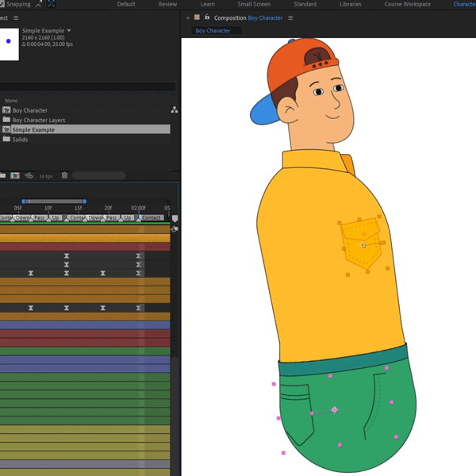Click the first Up marker
The image size is (476, 476).
pyautogui.click(x=56, y=217)
